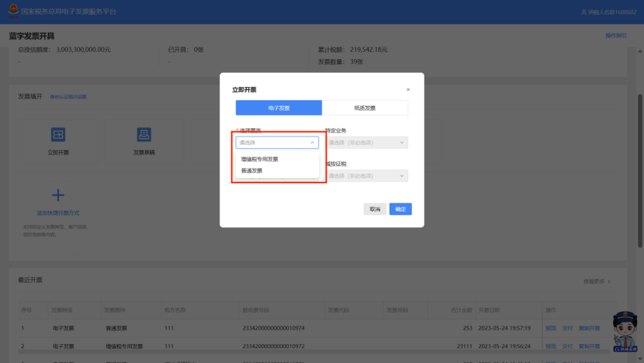Open the 操作指引 link
This screenshot has height=363, width=644.
(615, 36)
